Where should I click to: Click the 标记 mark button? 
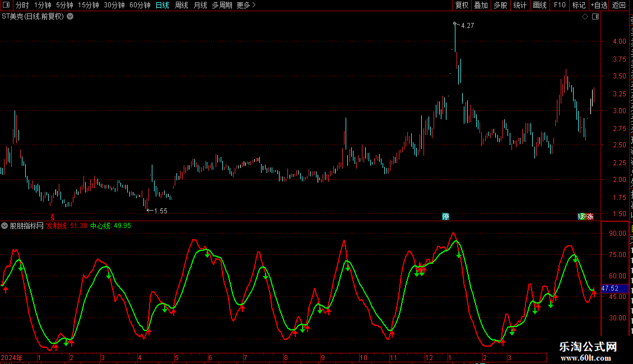(579, 5)
